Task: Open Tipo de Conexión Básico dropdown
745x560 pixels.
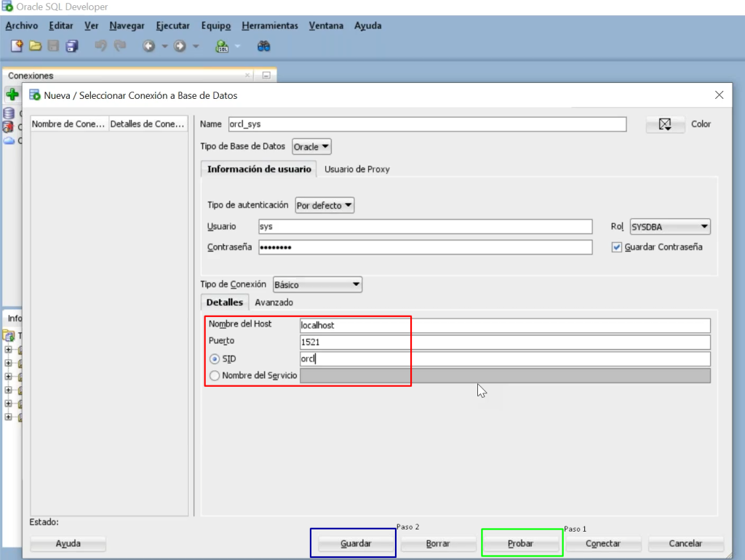Action: pos(317,284)
